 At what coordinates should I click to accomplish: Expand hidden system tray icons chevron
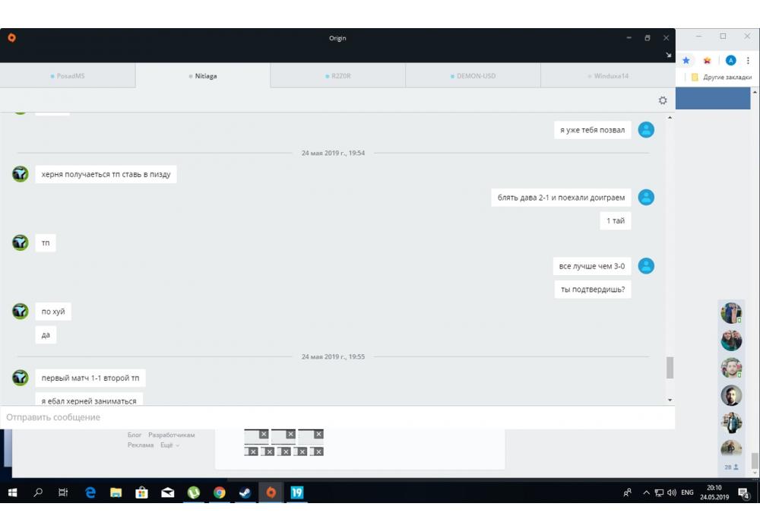[x=646, y=492]
